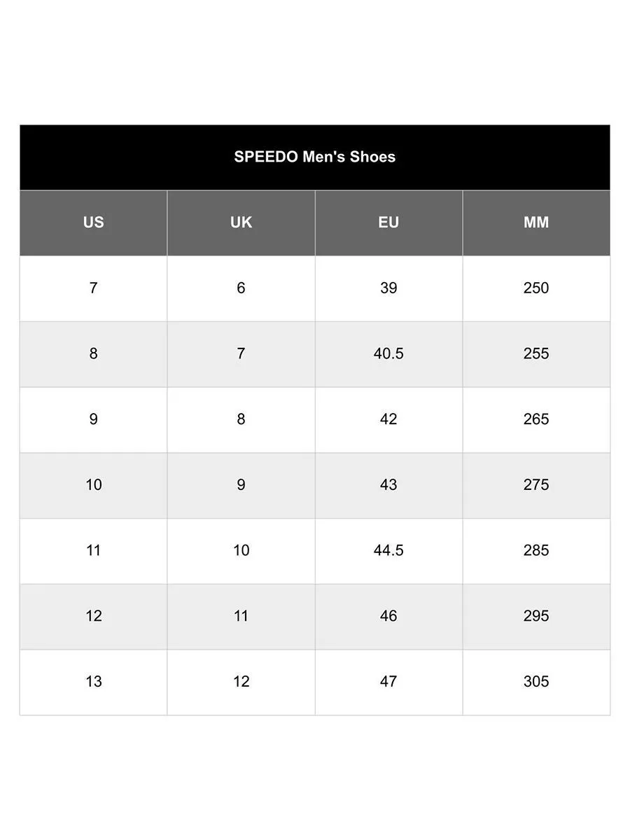Select EU size 46 cell
This screenshot has width=630, height=840.
pos(388,616)
